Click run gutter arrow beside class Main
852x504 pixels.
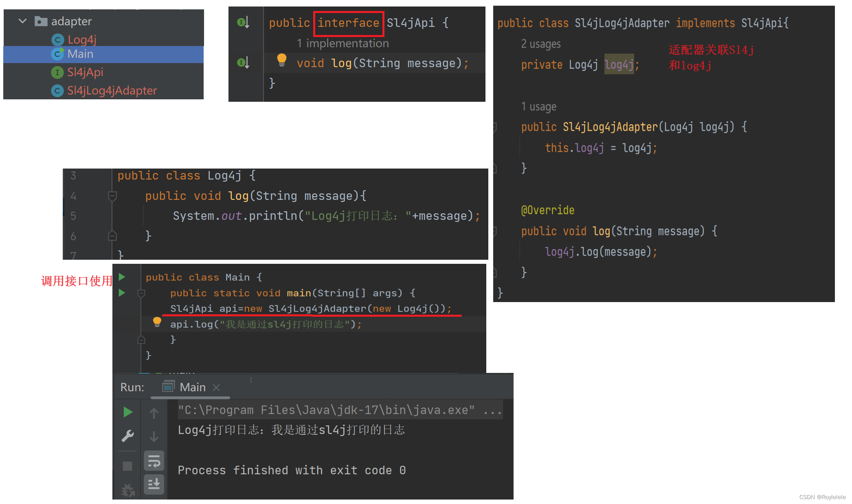point(122,277)
